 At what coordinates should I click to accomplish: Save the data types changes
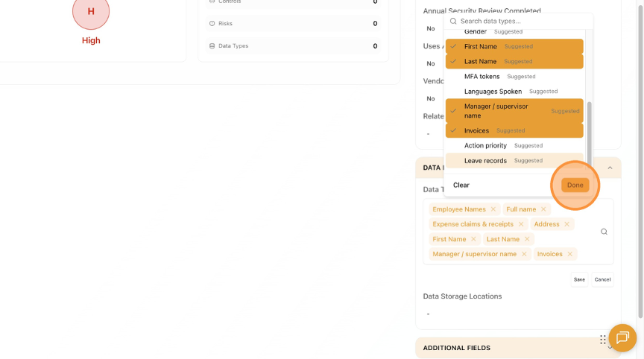click(579, 279)
